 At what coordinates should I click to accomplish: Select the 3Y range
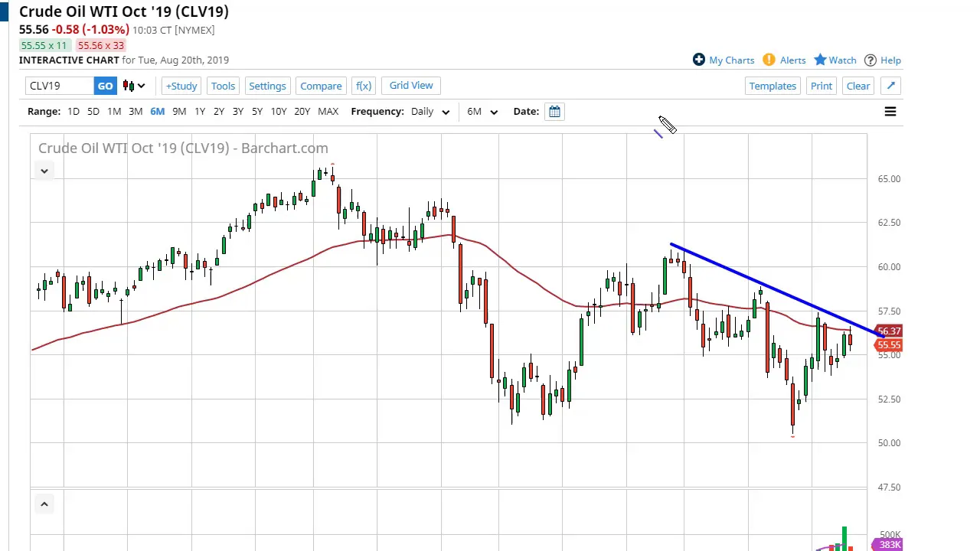click(238, 112)
